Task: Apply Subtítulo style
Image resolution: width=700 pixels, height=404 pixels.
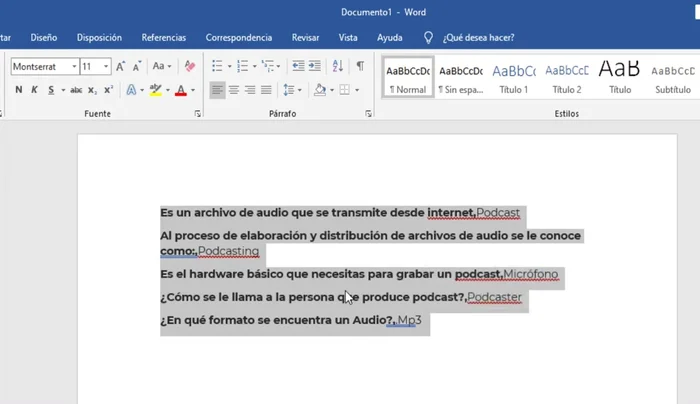Action: click(x=673, y=78)
